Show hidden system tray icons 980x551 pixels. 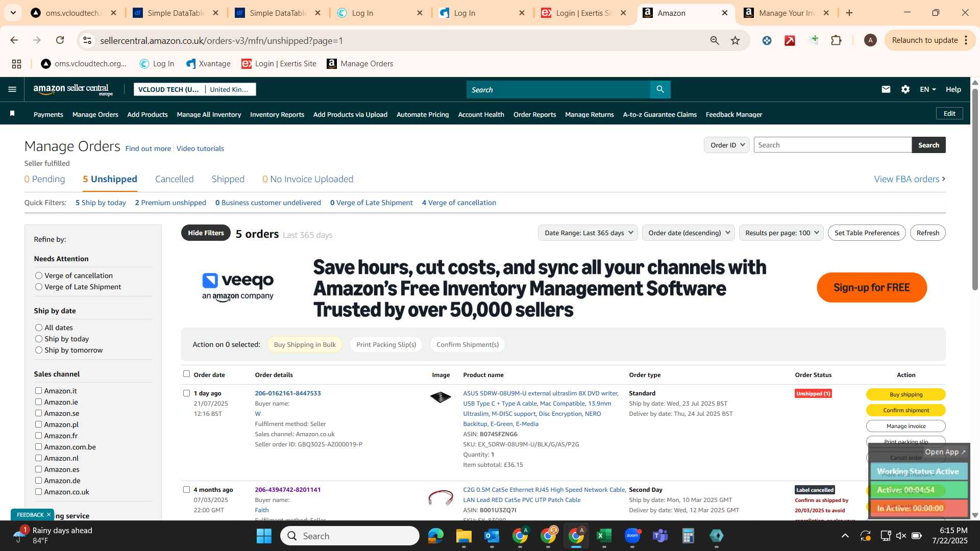(x=845, y=536)
